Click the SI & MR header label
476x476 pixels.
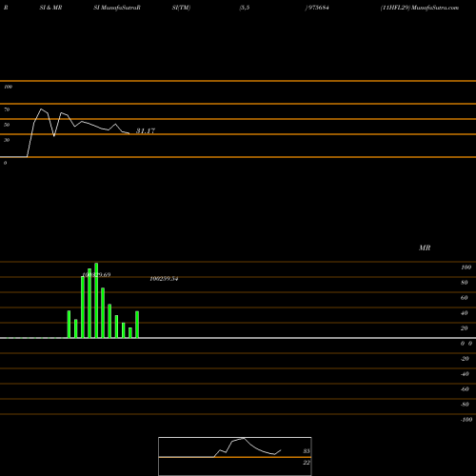tap(50, 8)
